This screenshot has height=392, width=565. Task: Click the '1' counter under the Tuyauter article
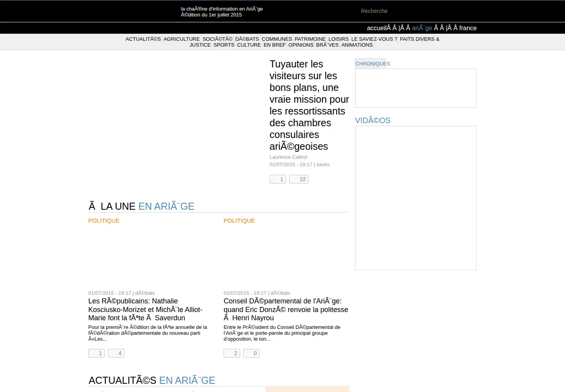click(278, 179)
